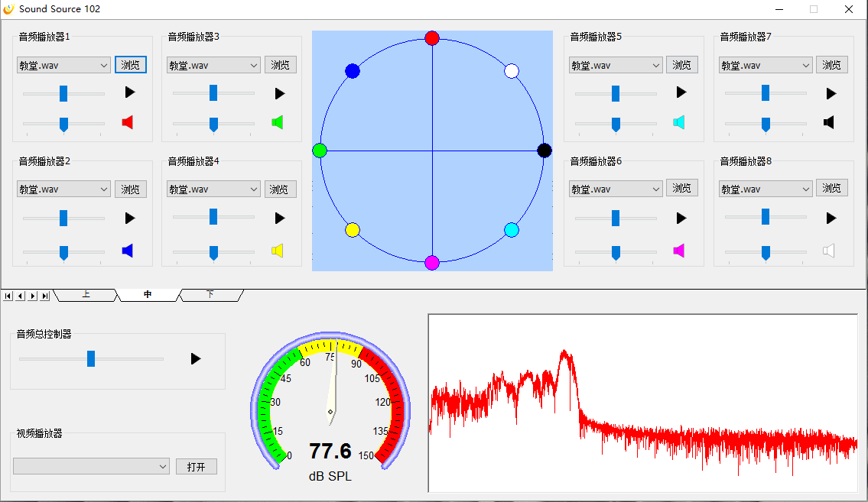
Task: Click the dB SPL gauge meter
Action: (330, 406)
